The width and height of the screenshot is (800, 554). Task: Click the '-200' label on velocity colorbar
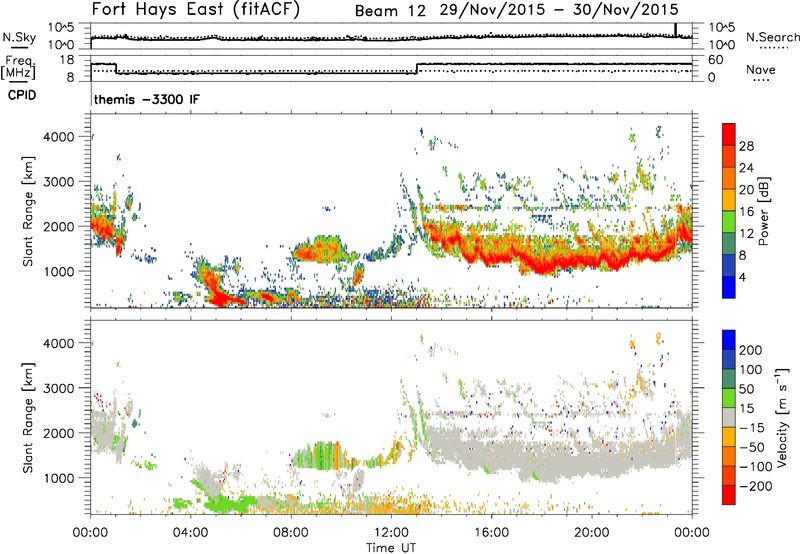[x=755, y=486]
